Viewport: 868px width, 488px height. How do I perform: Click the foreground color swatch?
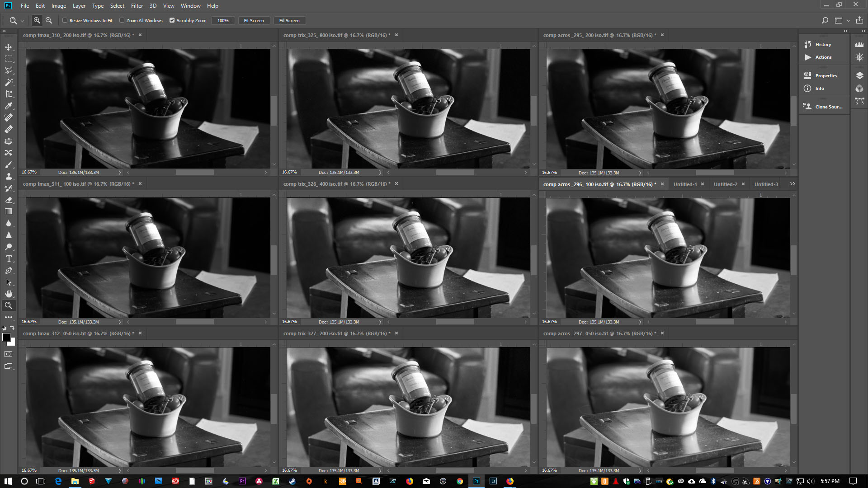pos(6,337)
